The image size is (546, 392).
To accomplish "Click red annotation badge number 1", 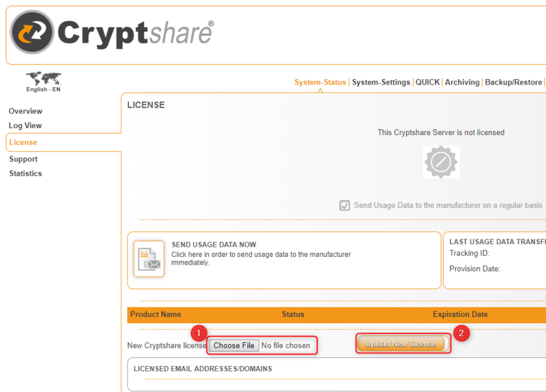I will (198, 333).
